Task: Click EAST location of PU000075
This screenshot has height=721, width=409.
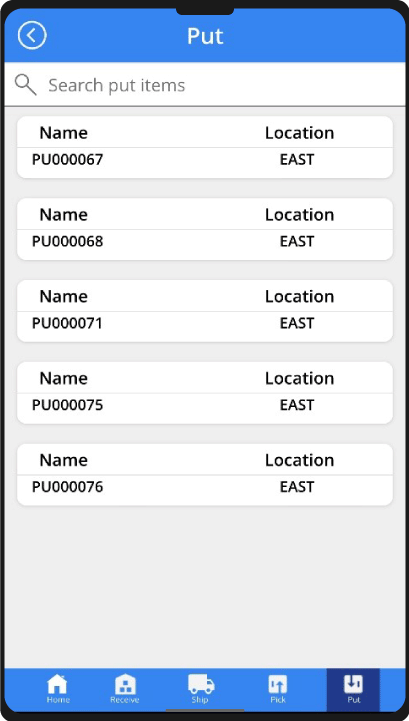Action: [297, 405]
